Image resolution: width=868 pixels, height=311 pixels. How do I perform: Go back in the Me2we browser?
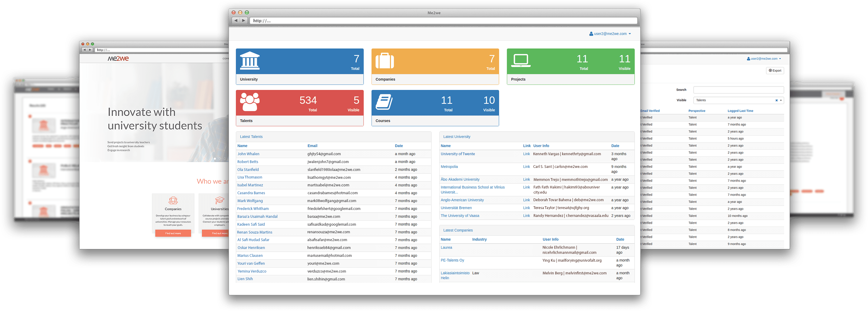236,21
